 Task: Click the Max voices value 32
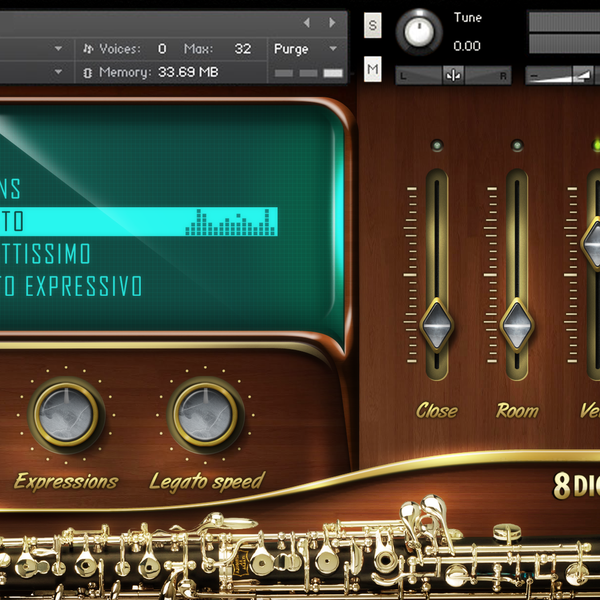click(x=243, y=48)
